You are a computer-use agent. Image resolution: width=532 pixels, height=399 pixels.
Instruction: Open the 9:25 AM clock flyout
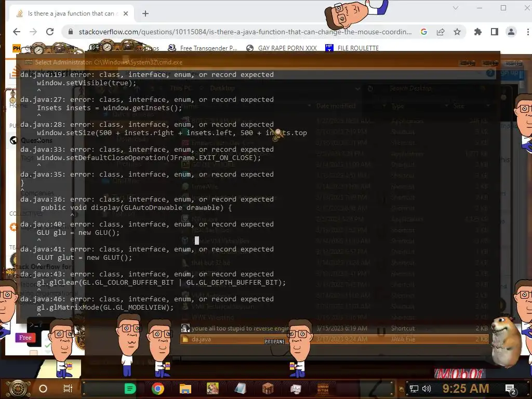(x=465, y=388)
